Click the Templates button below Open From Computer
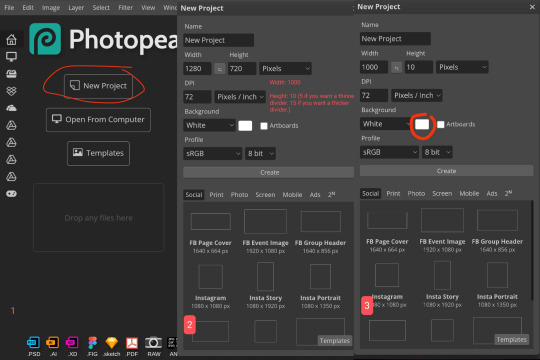This screenshot has height=360, width=540. coord(98,153)
